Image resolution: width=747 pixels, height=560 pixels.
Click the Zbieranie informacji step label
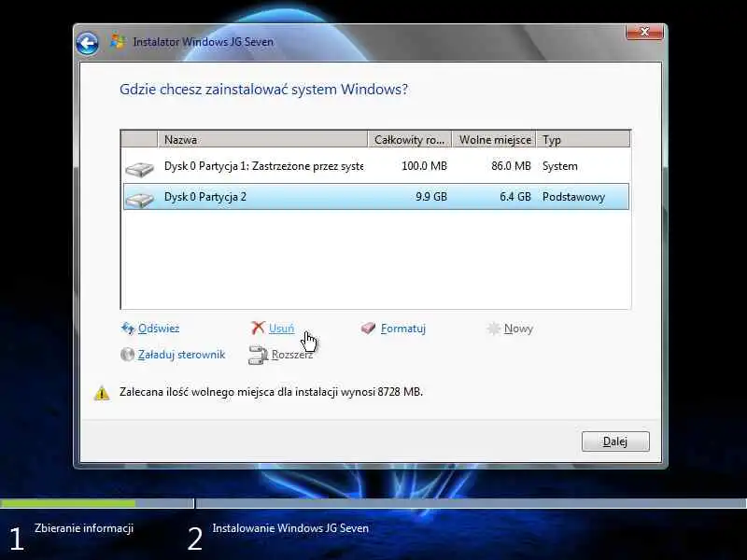pos(84,528)
